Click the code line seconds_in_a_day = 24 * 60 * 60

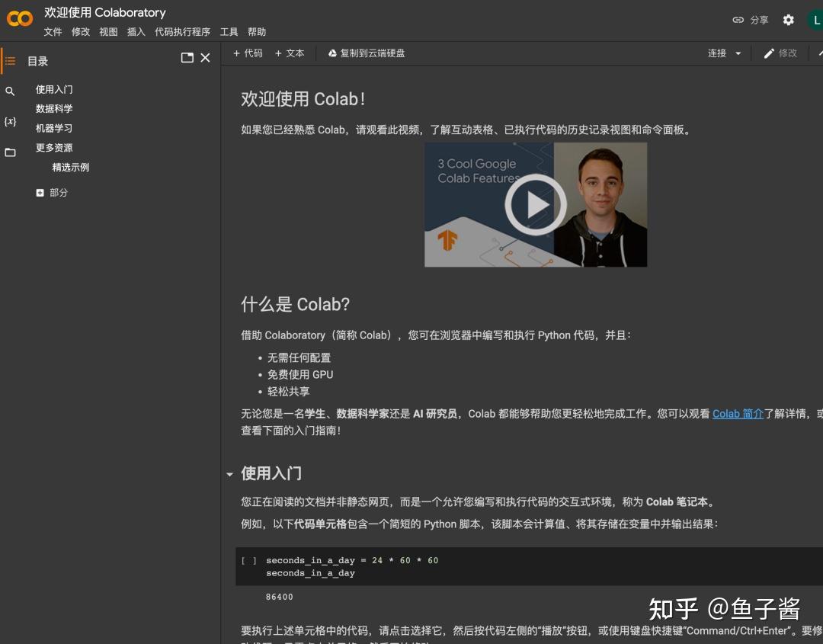click(352, 561)
